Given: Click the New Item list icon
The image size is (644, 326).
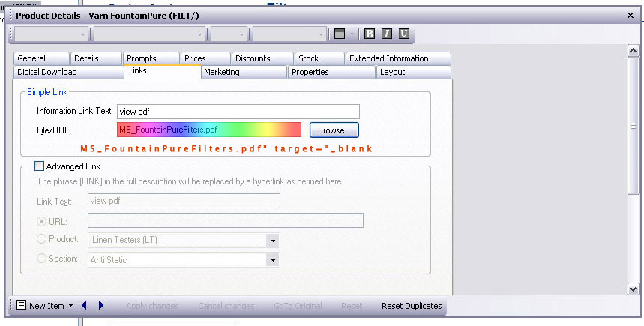Looking at the screenshot, I should point(21,306).
